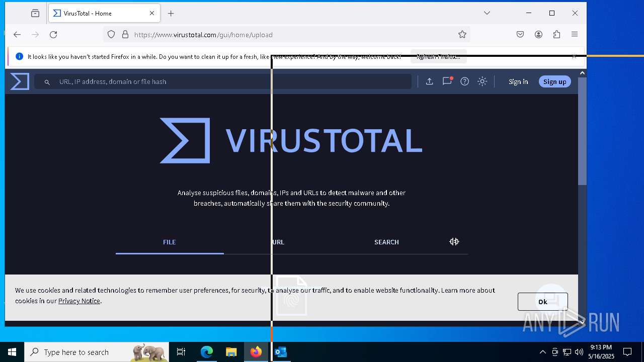Screen dimensions: 644x362
Task: Click the search magnifier icon in VirusTotal bar
Action: (x=47, y=82)
